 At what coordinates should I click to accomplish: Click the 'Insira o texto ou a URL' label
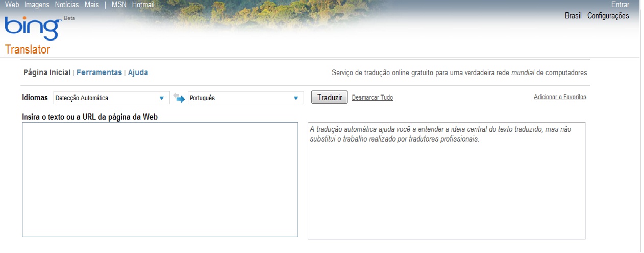tap(90, 117)
